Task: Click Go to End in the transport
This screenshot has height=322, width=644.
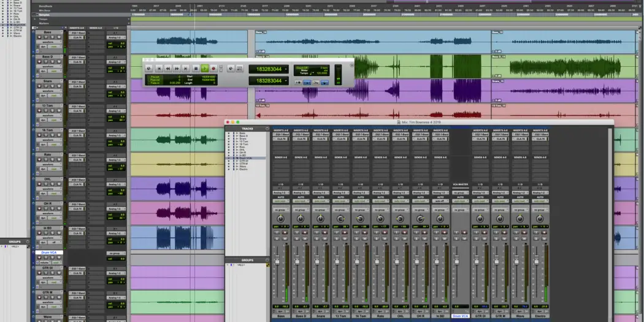Action: pos(186,69)
